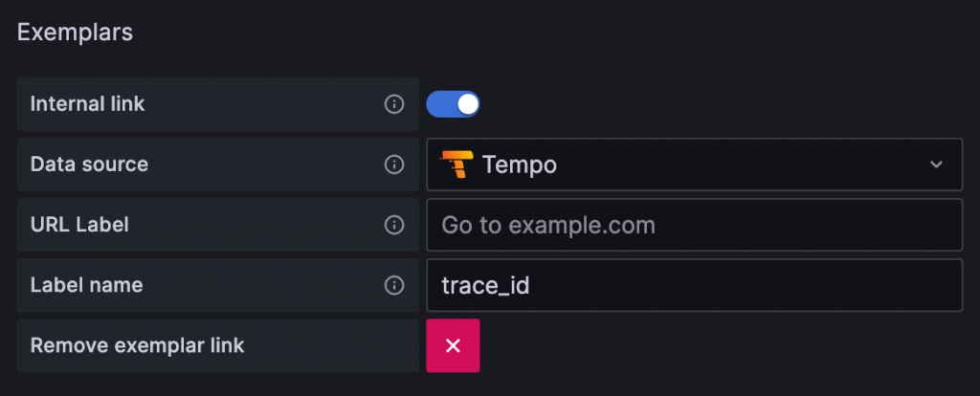Click the Go to example.com placeholder
Image resolution: width=980 pixels, height=396 pixels.
[x=547, y=225]
